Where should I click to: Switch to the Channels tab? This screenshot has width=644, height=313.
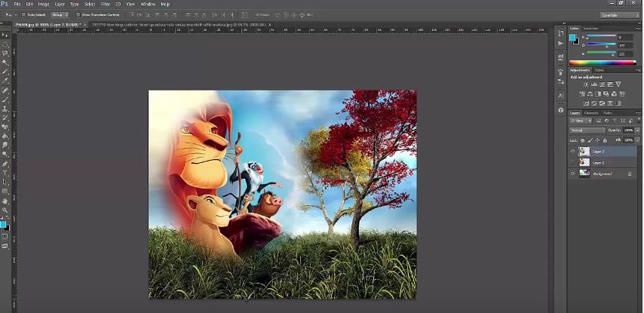pos(591,113)
